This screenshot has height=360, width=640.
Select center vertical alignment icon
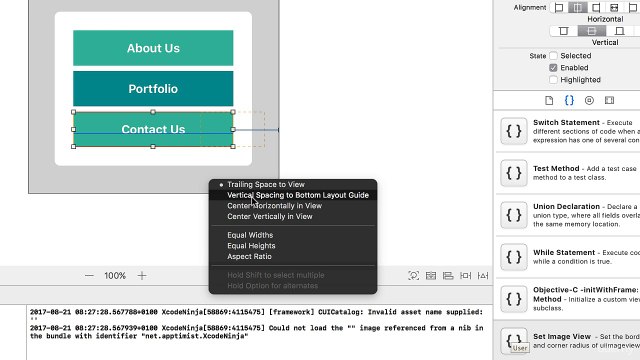coord(591,31)
